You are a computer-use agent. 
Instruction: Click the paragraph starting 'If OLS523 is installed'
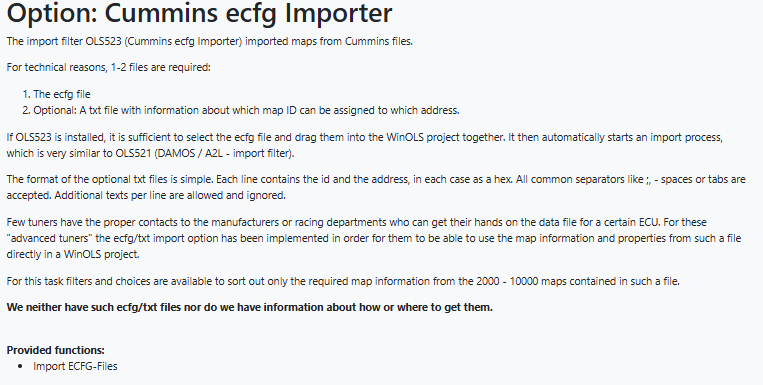pyautogui.click(x=364, y=145)
